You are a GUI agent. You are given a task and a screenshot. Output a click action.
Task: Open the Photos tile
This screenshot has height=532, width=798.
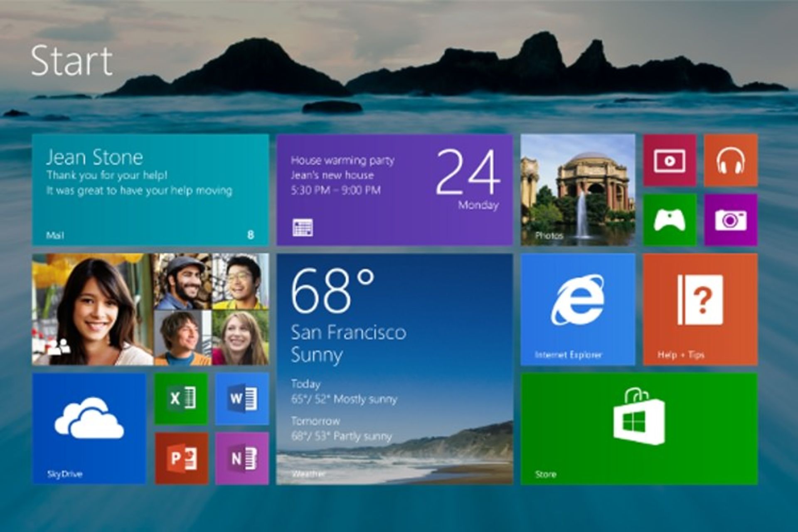click(x=578, y=190)
